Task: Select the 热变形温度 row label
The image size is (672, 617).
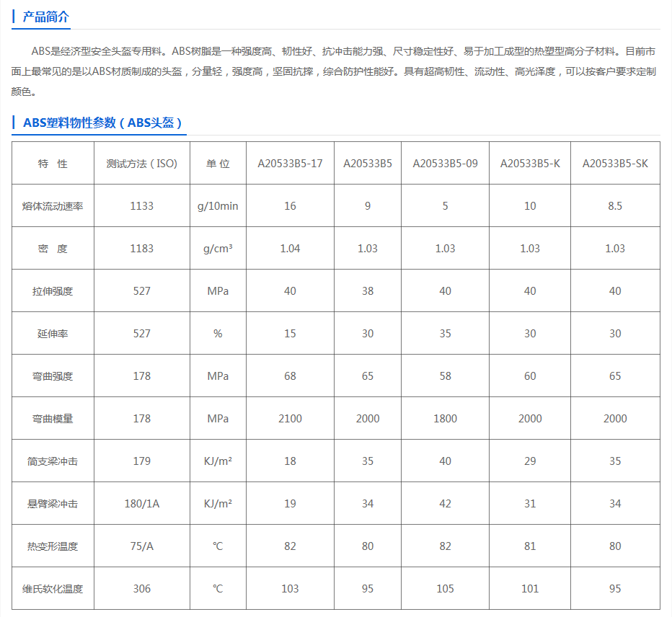Action: pyautogui.click(x=53, y=546)
